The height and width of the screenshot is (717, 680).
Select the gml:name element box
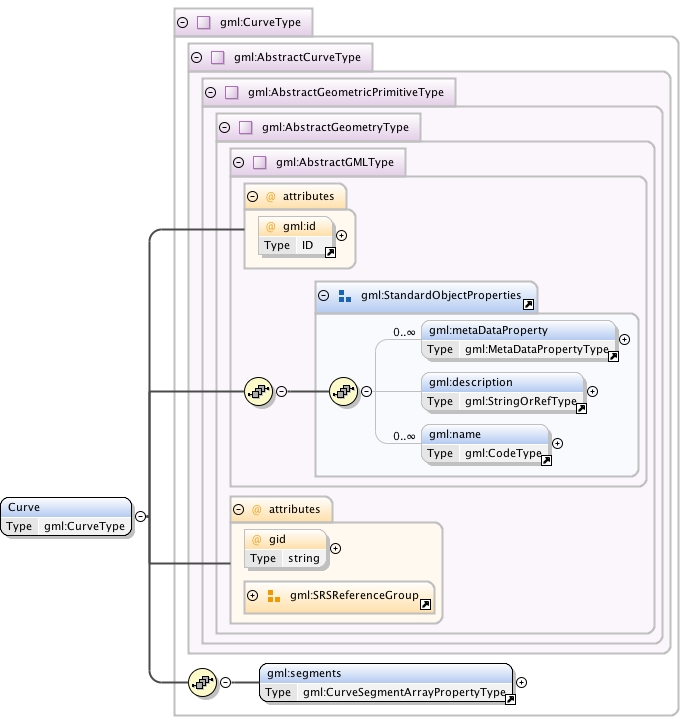(485, 444)
